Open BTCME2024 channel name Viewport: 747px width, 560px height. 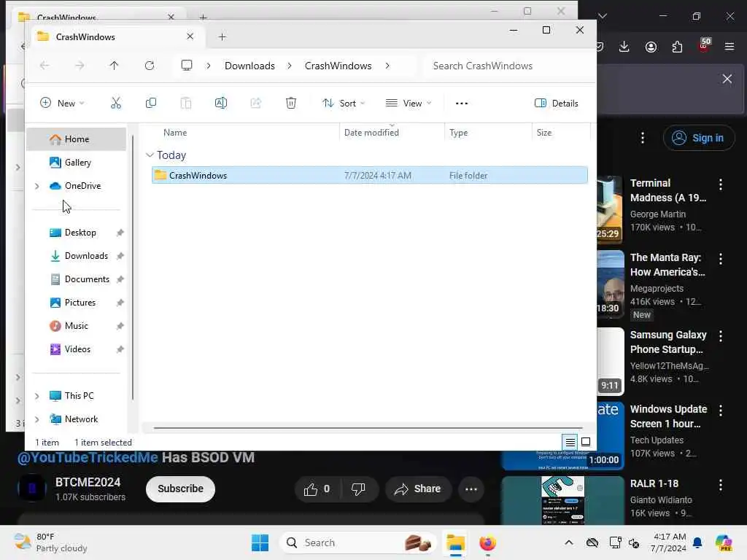click(x=88, y=483)
